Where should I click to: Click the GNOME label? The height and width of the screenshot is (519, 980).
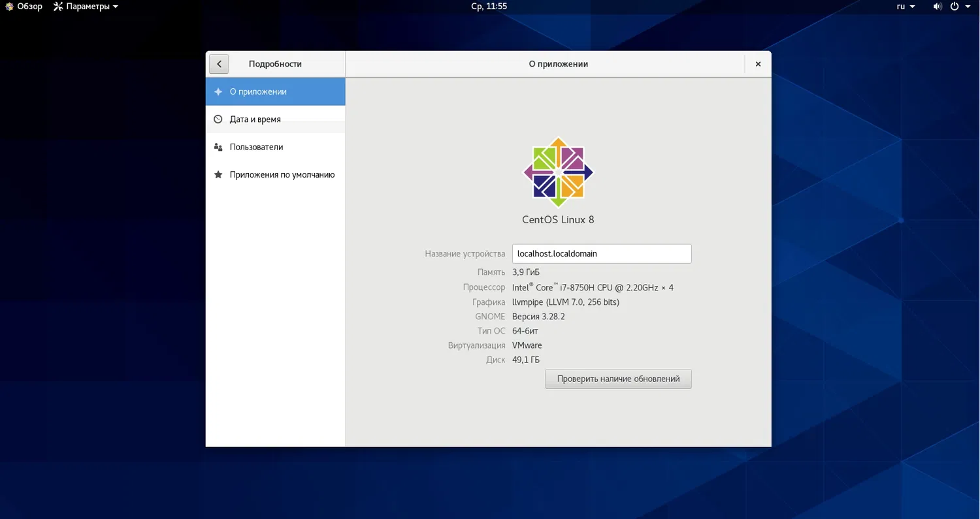click(x=490, y=317)
